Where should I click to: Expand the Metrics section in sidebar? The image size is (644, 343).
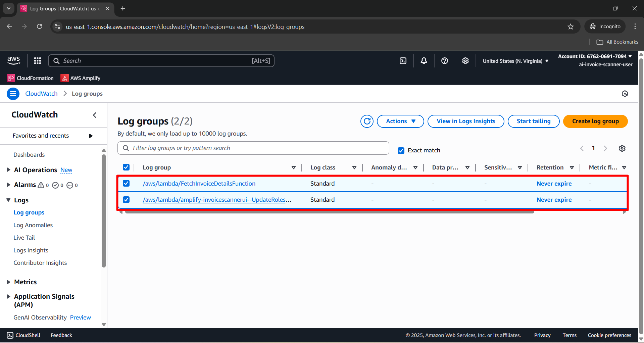8,282
